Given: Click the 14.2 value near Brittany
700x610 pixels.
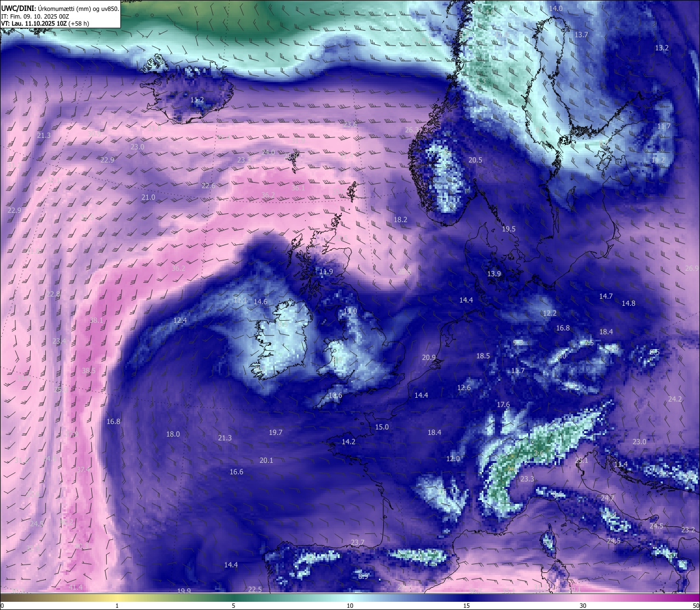Looking at the screenshot, I should (348, 441).
